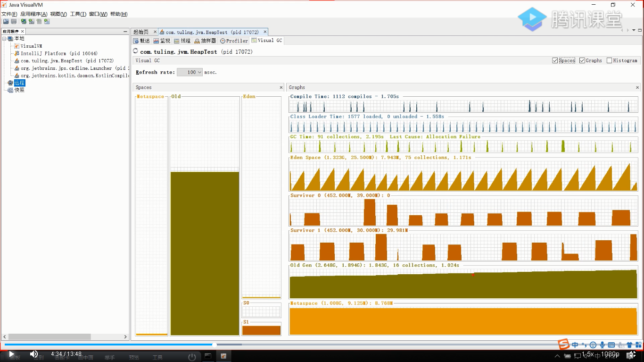This screenshot has width=644, height=362.
Task: Click the 本地 (Local) computer icon
Action: 10,39
